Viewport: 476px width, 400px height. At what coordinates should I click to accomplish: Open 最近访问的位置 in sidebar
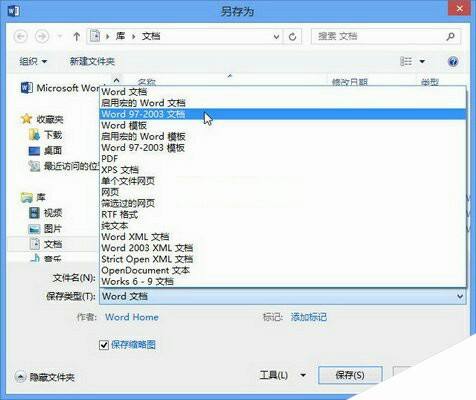coord(64,166)
